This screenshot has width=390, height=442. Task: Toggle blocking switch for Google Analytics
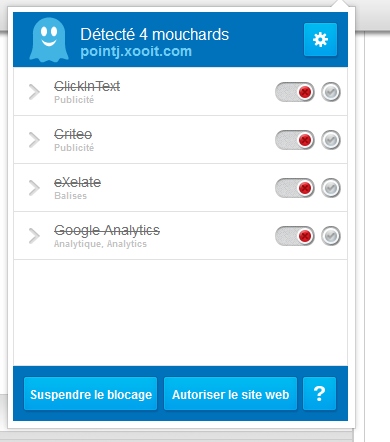point(295,236)
